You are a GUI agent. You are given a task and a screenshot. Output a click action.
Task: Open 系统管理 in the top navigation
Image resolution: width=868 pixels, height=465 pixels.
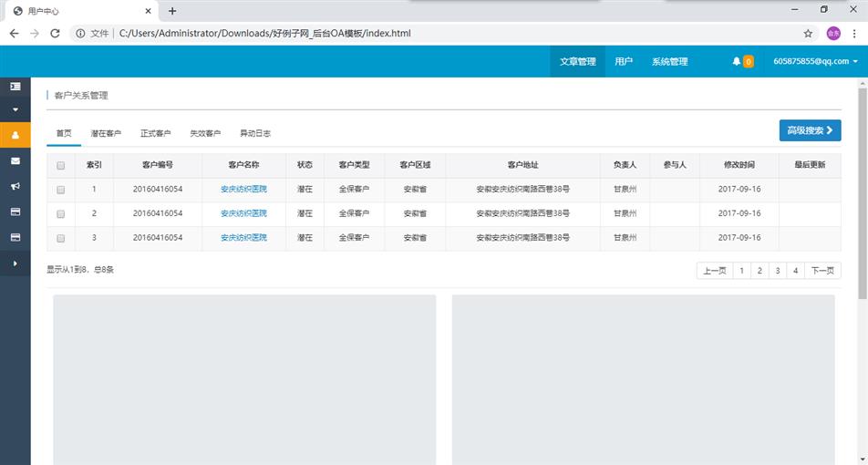669,62
